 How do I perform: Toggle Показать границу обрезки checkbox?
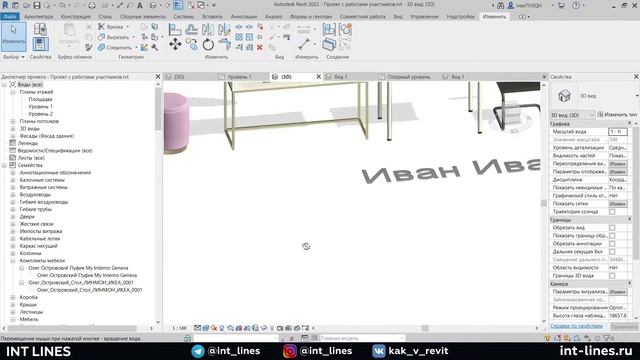(x=612, y=236)
